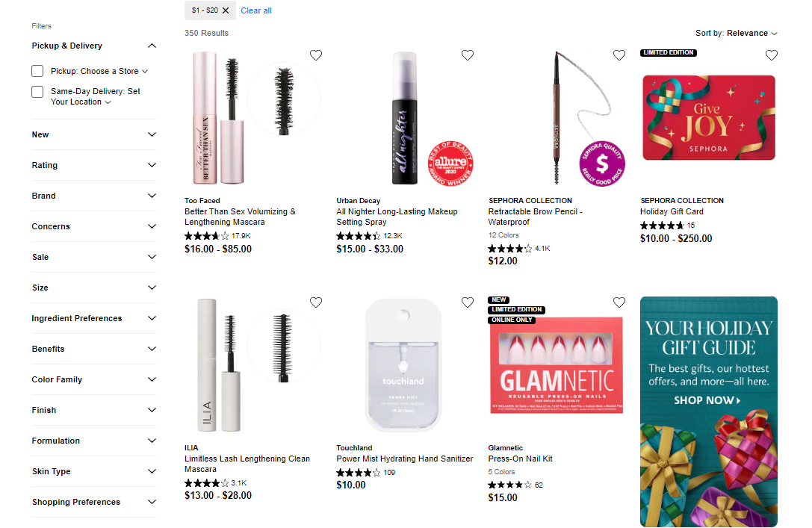The image size is (812, 528).
Task: Collapse the Pickup & Delivery section
Action: (x=152, y=46)
